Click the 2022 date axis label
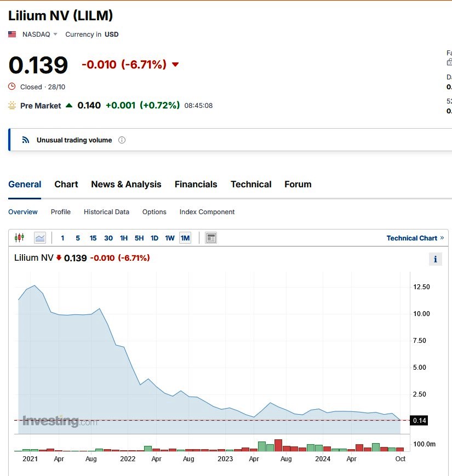The image size is (452, 476). (128, 458)
